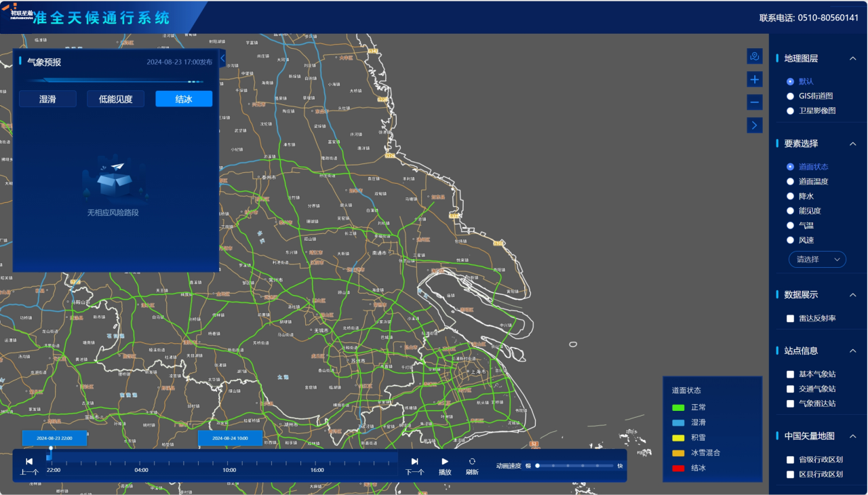868x495 pixels.
Task: Collapse the 站点信息 section
Action: click(853, 351)
